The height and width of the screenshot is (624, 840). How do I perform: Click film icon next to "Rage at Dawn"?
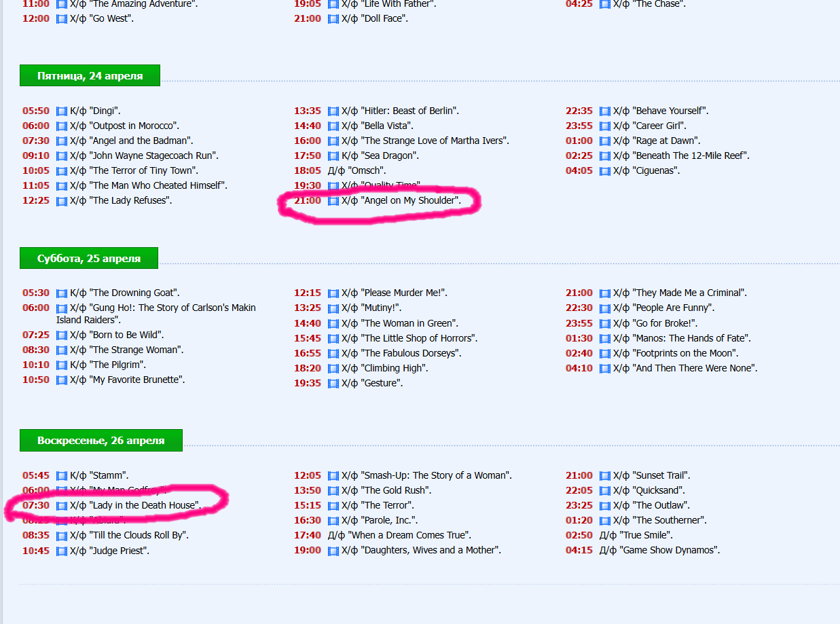pos(605,141)
